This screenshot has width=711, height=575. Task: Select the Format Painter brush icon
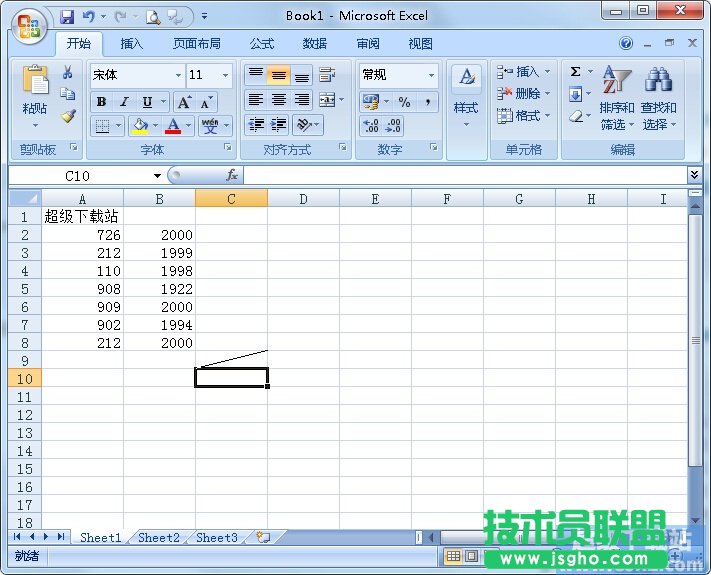68,116
